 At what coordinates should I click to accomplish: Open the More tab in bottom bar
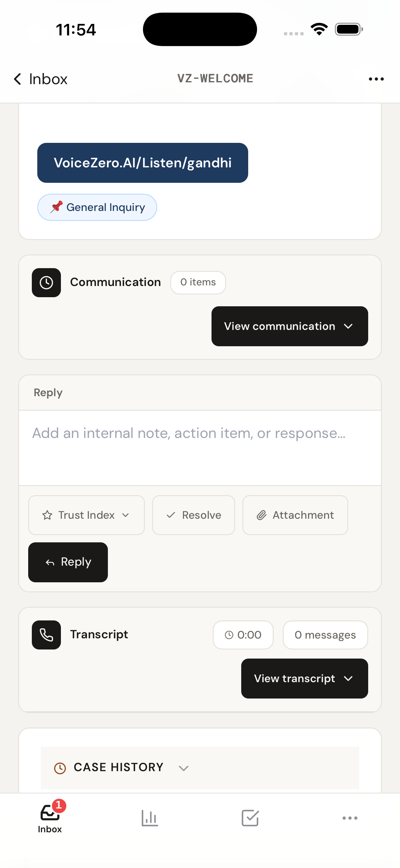(x=350, y=818)
